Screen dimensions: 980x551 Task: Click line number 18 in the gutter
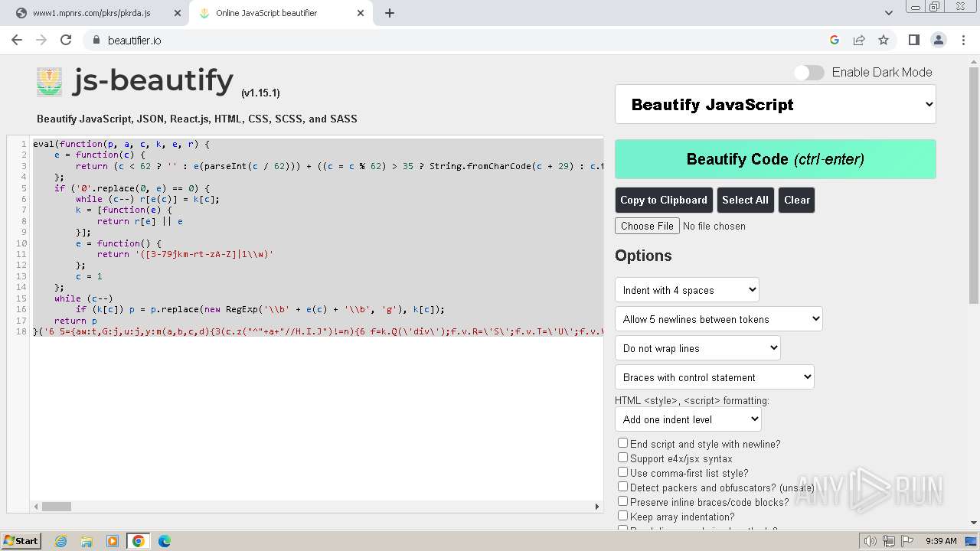pos(20,331)
